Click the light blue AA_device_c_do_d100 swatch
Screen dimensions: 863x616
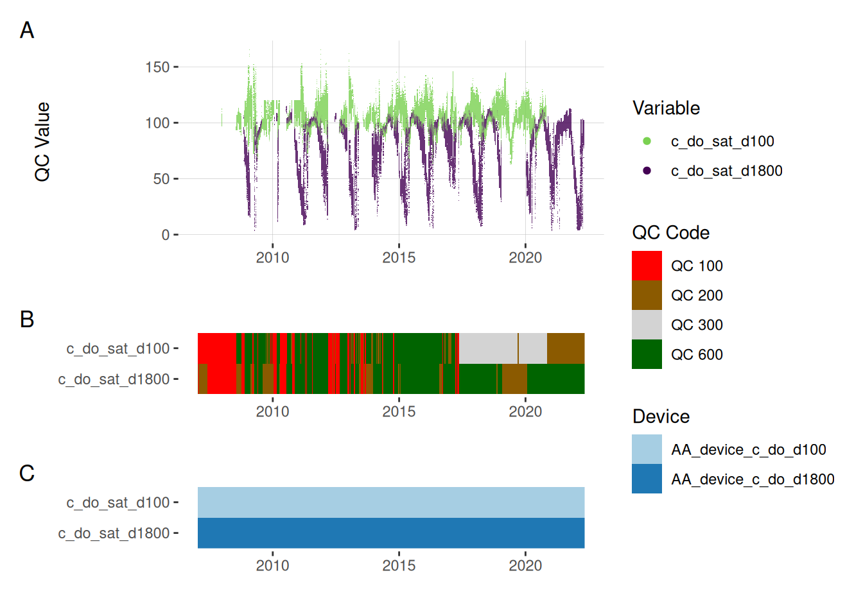pos(647,449)
